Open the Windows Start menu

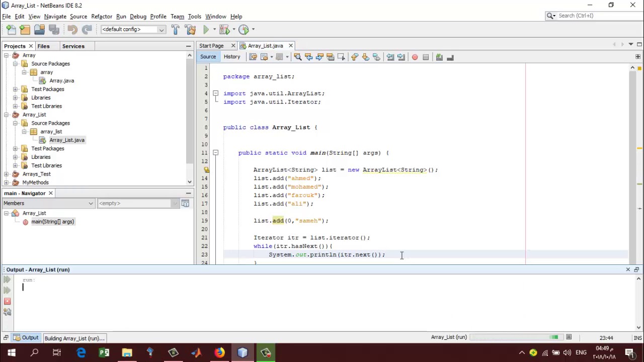point(11,353)
